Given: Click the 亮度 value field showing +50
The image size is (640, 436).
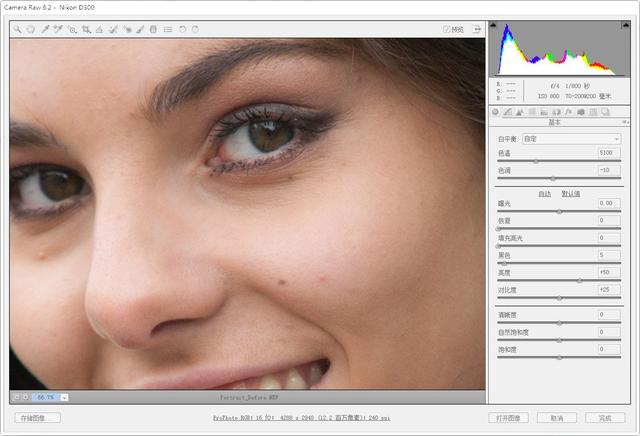Looking at the screenshot, I should tap(609, 272).
